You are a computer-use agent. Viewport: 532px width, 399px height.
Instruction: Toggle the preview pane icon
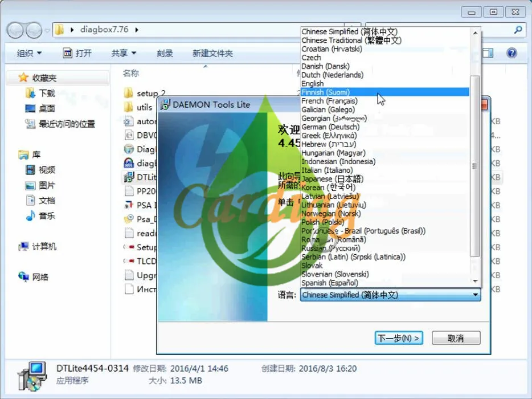click(488, 53)
